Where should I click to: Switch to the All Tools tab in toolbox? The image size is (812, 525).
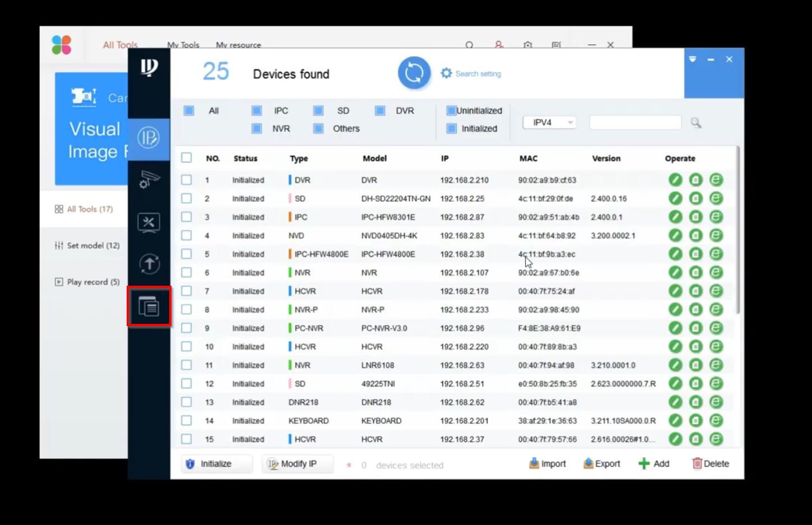[120, 45]
